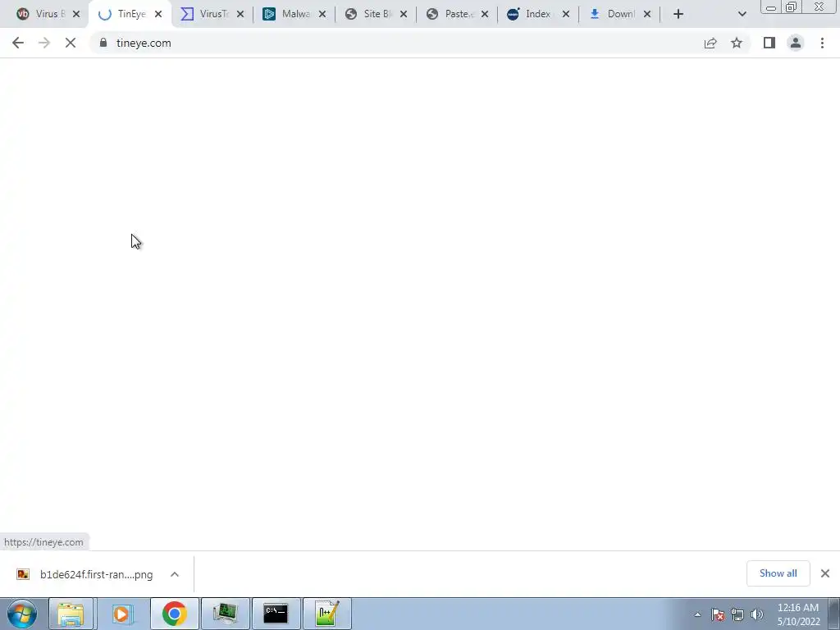The height and width of the screenshot is (630, 840).
Task: Open network status tray icon
Action: (737, 614)
